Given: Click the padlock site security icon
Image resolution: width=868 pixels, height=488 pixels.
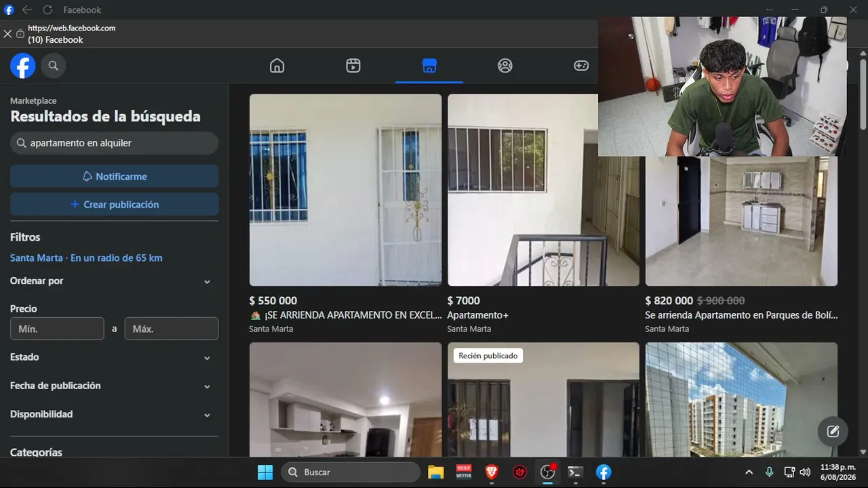Looking at the screenshot, I should pos(20,34).
